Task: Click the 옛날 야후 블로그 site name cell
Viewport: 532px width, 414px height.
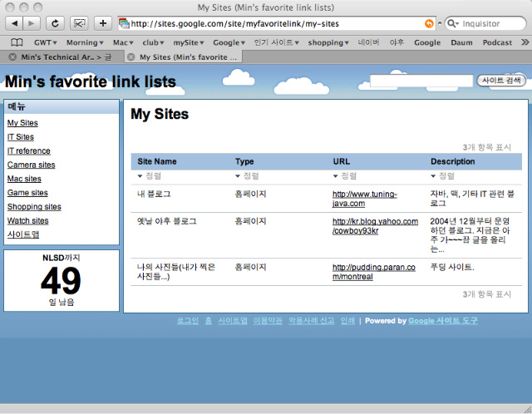Action: pos(166,221)
